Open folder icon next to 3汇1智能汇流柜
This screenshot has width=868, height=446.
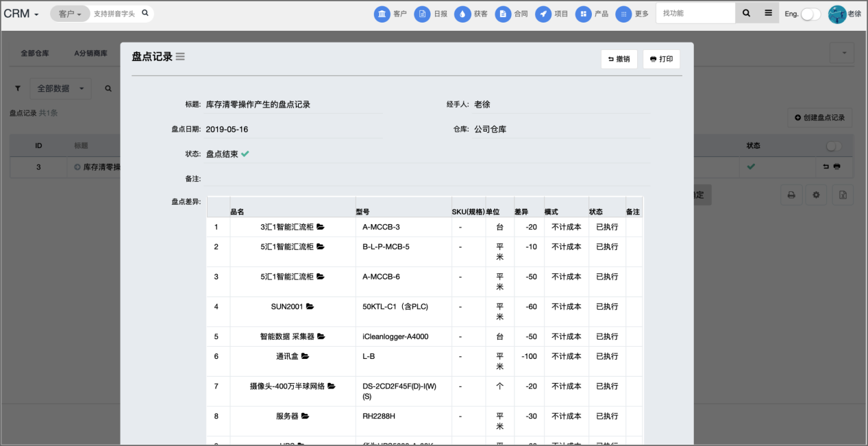click(320, 227)
